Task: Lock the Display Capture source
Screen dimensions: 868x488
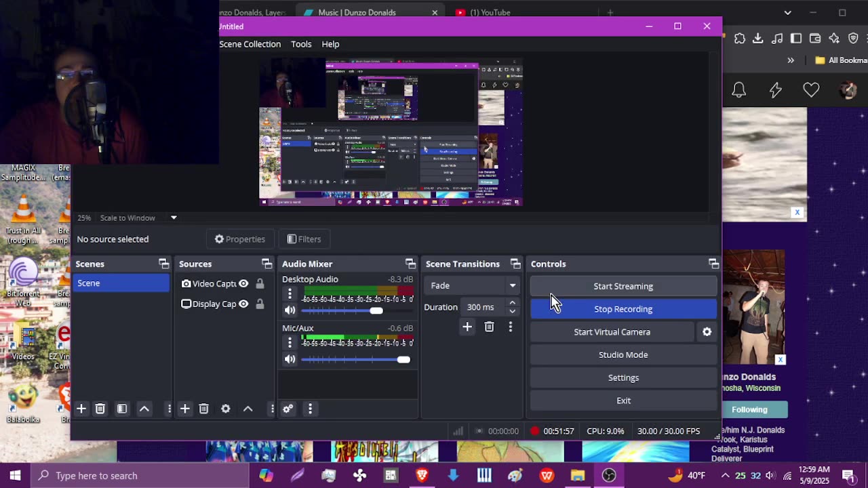Action: pyautogui.click(x=260, y=304)
